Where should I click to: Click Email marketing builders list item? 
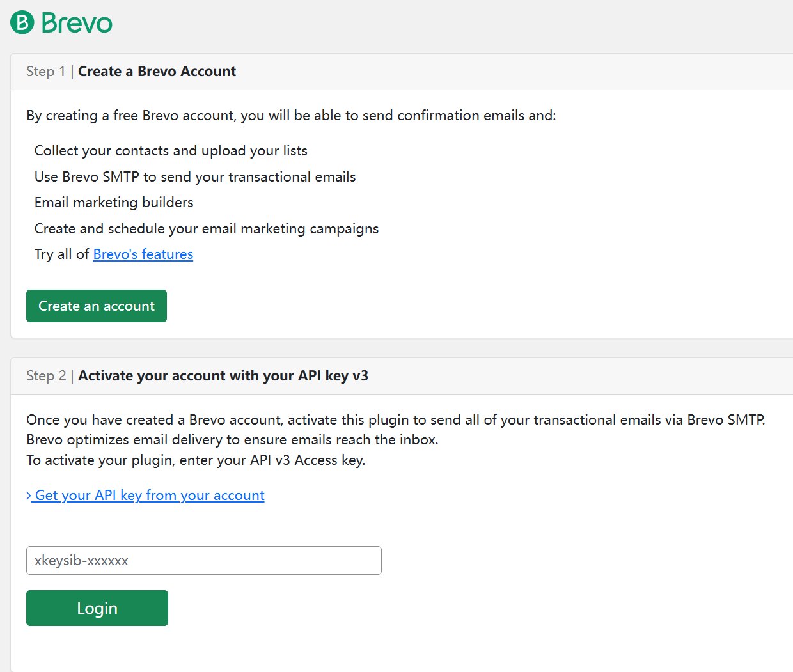pos(114,203)
